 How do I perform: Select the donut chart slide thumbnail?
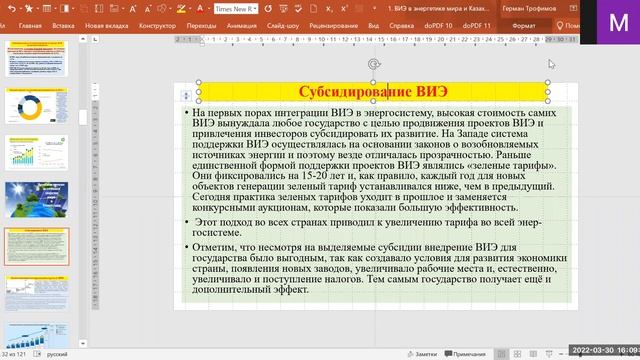pos(37,106)
